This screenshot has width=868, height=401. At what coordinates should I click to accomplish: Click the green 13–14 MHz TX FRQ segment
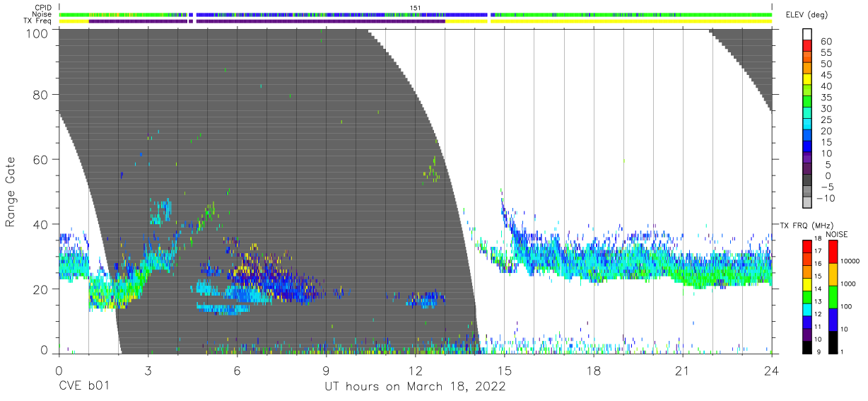tap(808, 296)
